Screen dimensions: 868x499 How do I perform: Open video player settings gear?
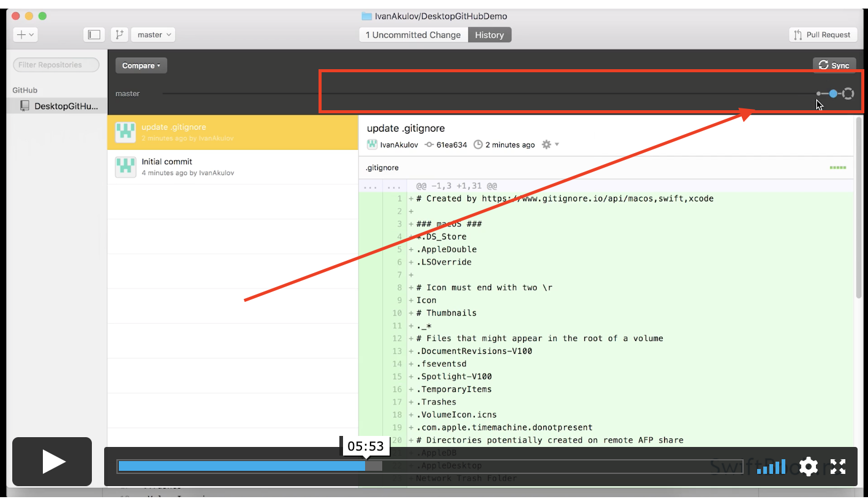pyautogui.click(x=809, y=467)
